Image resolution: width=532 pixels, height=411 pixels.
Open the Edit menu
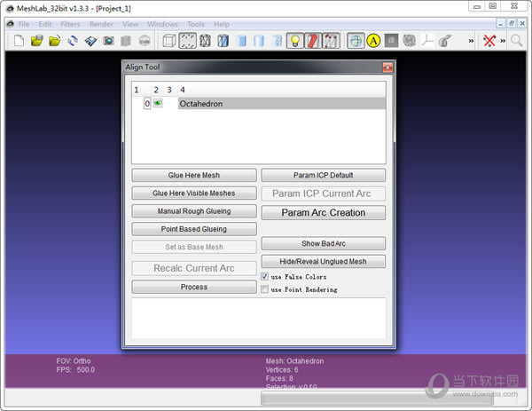pos(45,24)
